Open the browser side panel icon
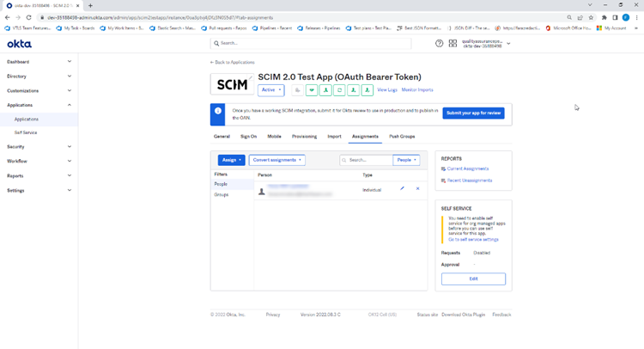 click(x=615, y=17)
